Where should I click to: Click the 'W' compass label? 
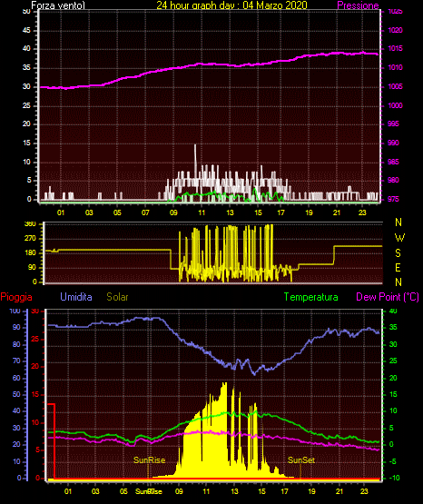399,238
